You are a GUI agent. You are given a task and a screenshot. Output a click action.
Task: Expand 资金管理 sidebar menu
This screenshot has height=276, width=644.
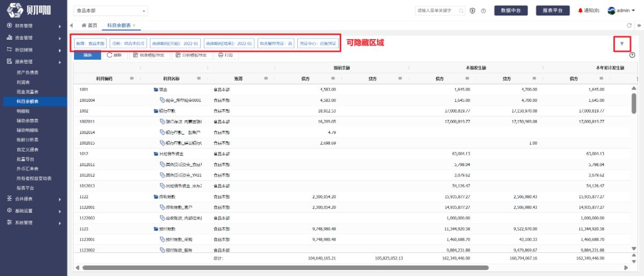[33, 38]
